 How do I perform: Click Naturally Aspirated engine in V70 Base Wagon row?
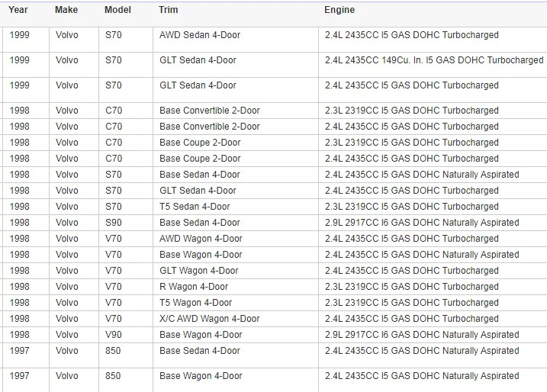[x=422, y=255]
